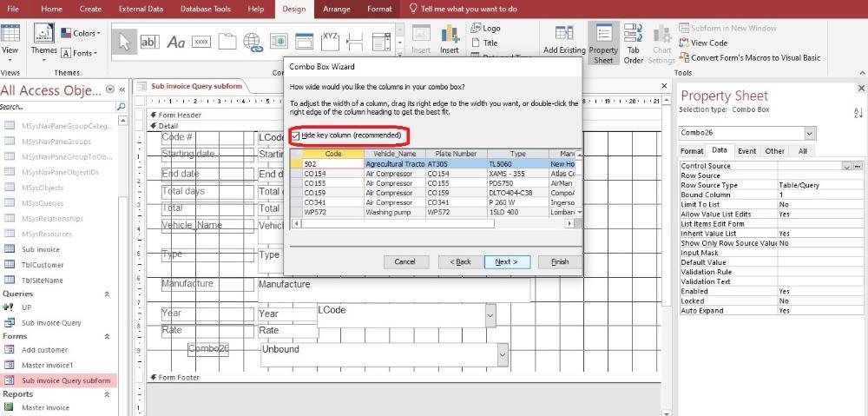This screenshot has height=416, width=868.
Task: Click Finish in Combo Box Wizard
Action: [560, 261]
